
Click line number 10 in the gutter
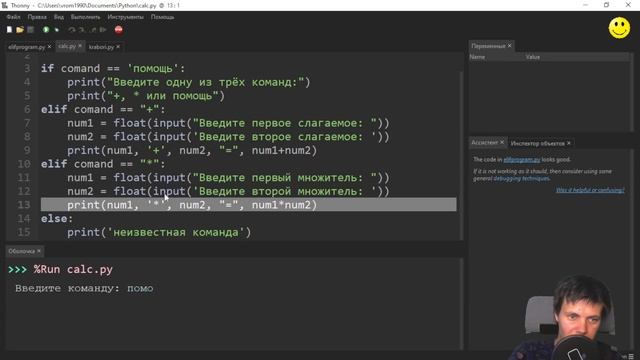pos(24,164)
